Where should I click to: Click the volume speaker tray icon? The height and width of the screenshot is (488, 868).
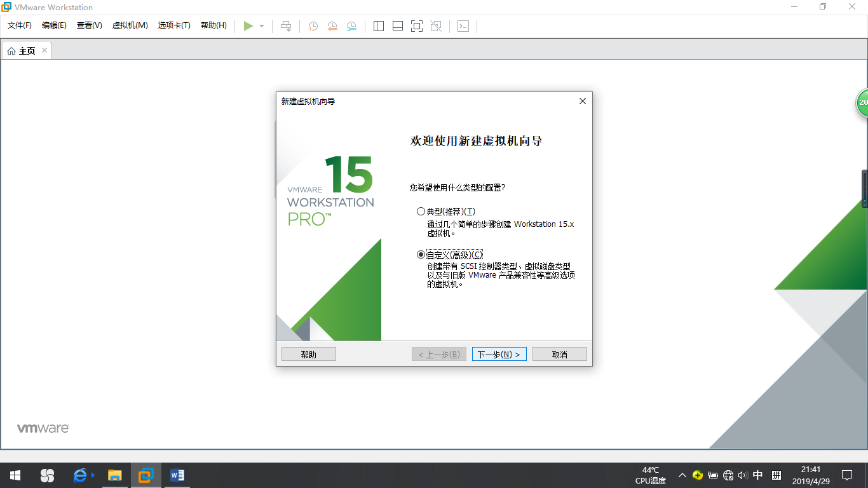(x=743, y=475)
